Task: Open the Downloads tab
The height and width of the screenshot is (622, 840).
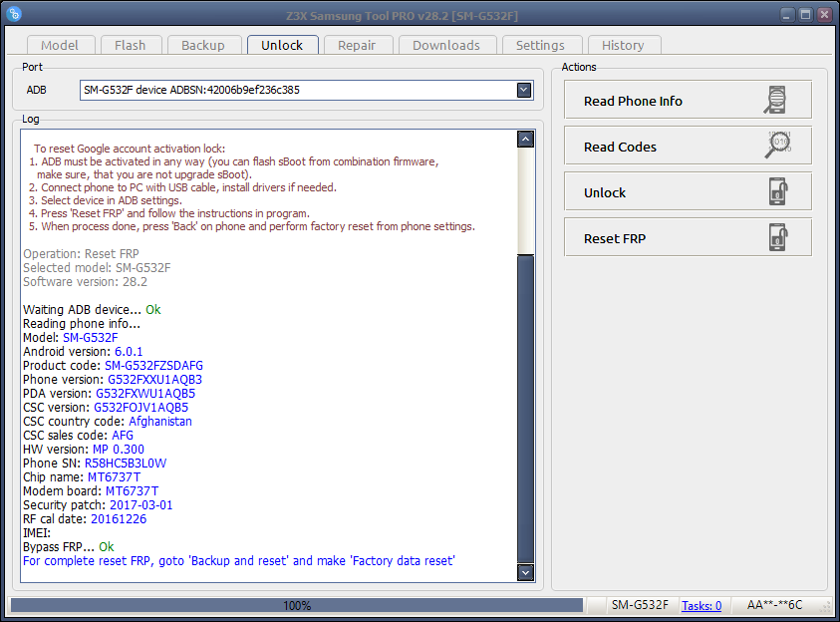Action: [x=446, y=46]
